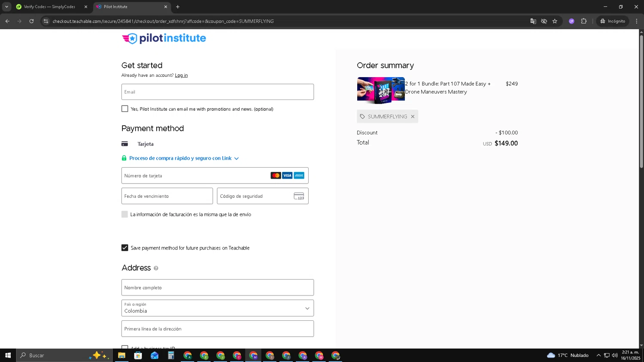
Task: Open Microsoft Store from the taskbar
Action: click(x=138, y=355)
